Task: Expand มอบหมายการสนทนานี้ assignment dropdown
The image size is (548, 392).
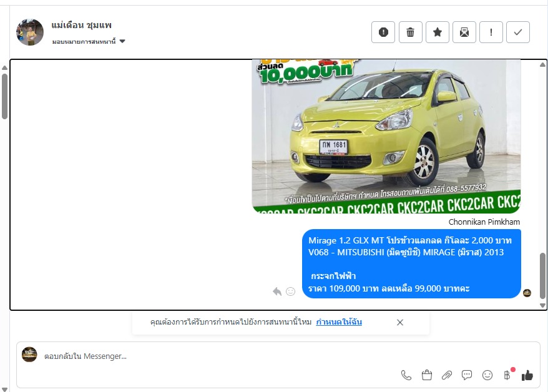Action: pos(89,42)
